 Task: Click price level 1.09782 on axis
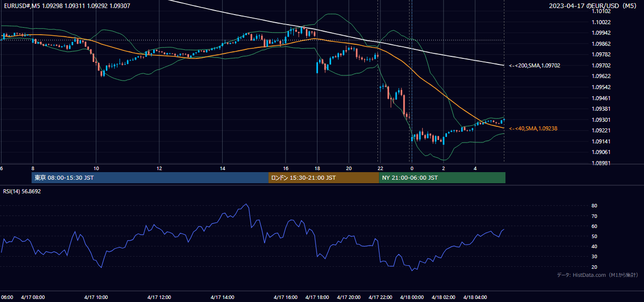point(602,54)
